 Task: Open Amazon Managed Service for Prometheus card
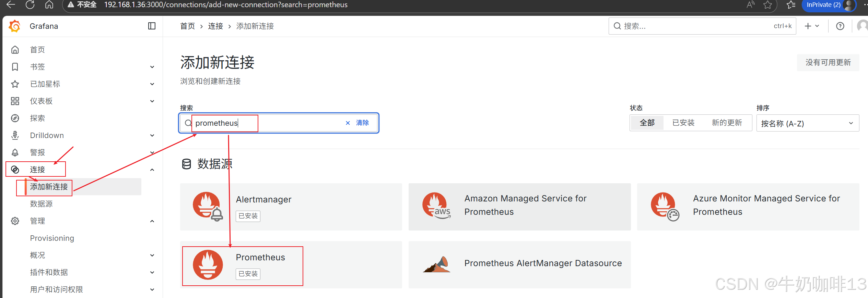[519, 207]
